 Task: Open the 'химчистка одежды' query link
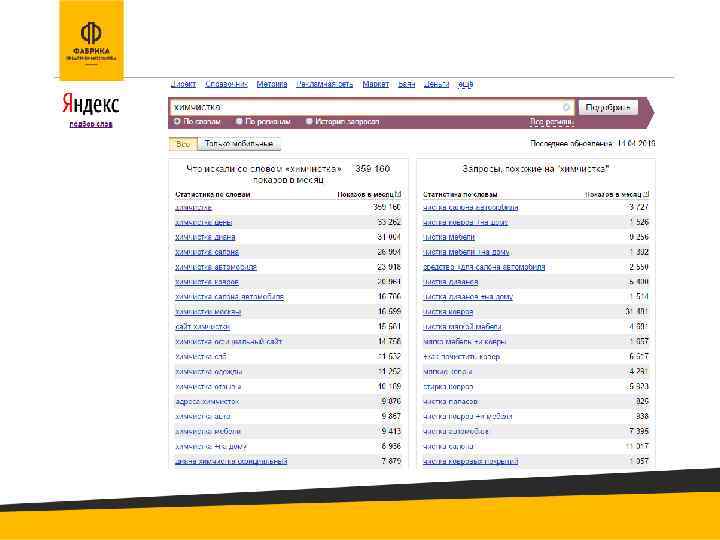tap(209, 371)
